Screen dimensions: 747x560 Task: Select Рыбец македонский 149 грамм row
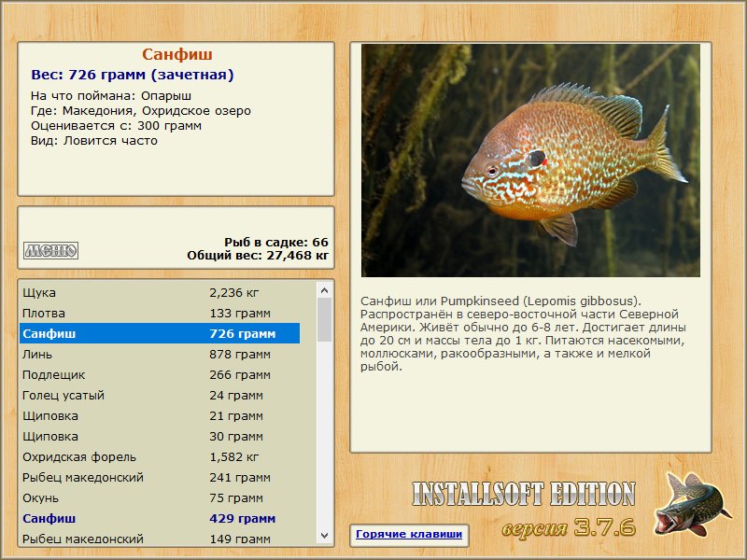point(160,539)
